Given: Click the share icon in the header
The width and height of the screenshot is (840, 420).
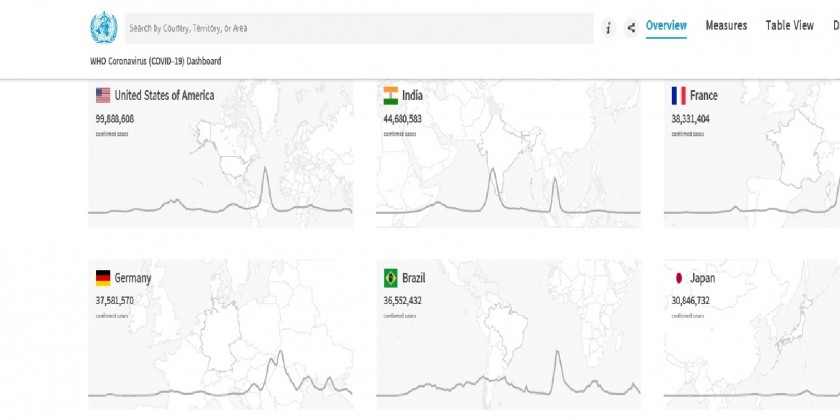Looking at the screenshot, I should point(631,28).
